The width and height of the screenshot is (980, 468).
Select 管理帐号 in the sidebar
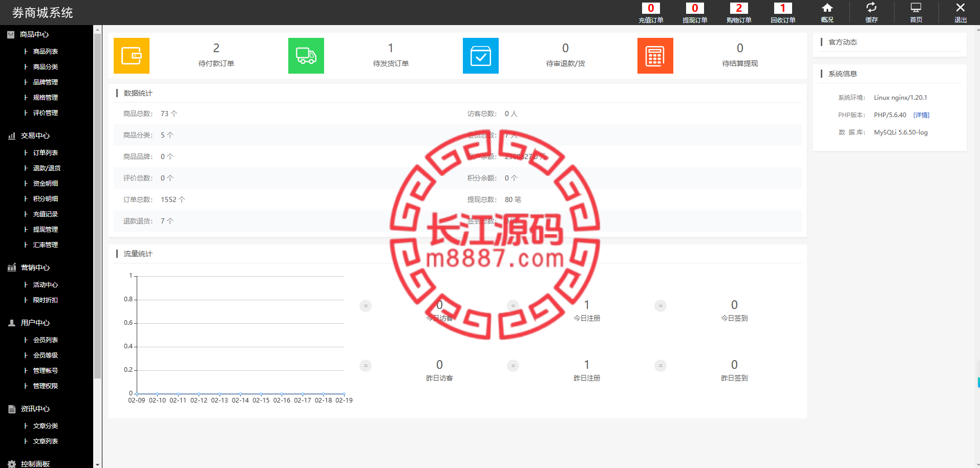(46, 371)
